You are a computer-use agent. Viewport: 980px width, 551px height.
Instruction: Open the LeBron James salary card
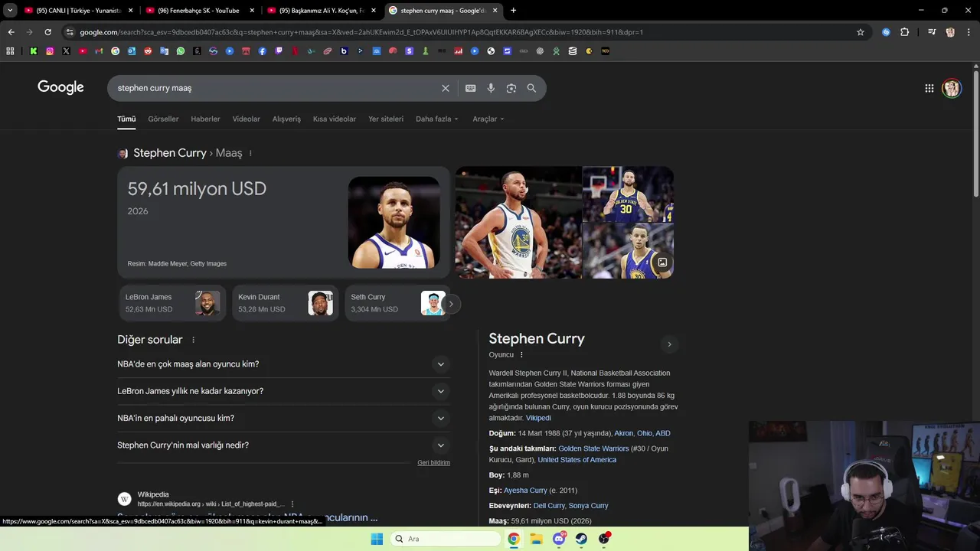[172, 303]
